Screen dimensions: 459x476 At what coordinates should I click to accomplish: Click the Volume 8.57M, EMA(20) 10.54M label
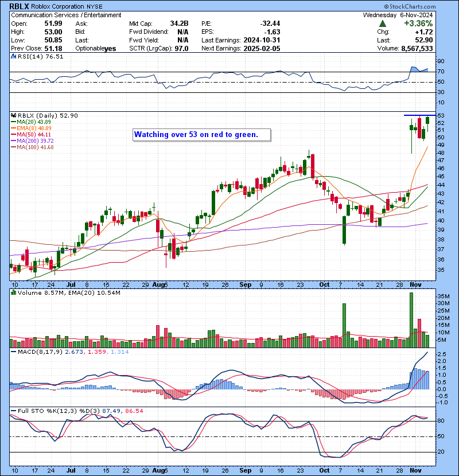pos(69,293)
